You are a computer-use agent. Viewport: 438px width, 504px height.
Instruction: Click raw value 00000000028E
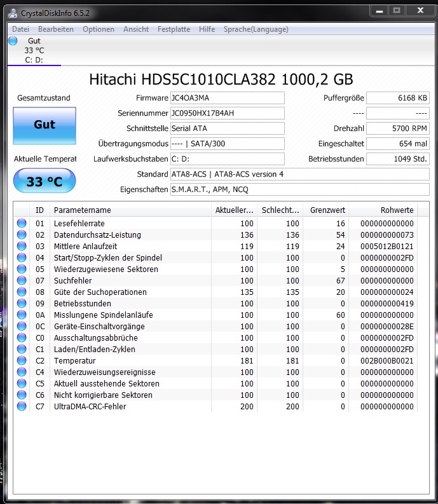(387, 327)
